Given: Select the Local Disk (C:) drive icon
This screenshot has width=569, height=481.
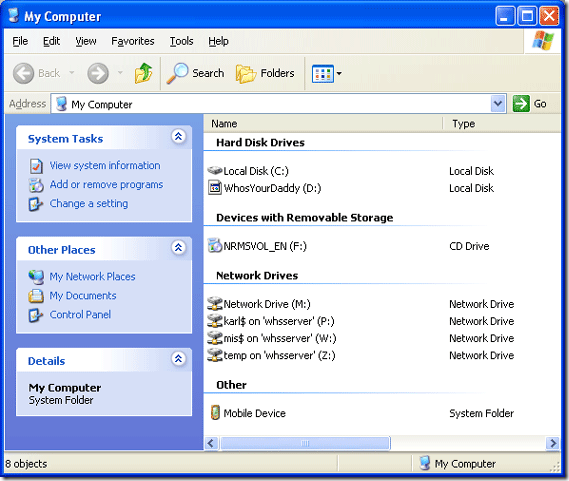Looking at the screenshot, I should pos(215,170).
